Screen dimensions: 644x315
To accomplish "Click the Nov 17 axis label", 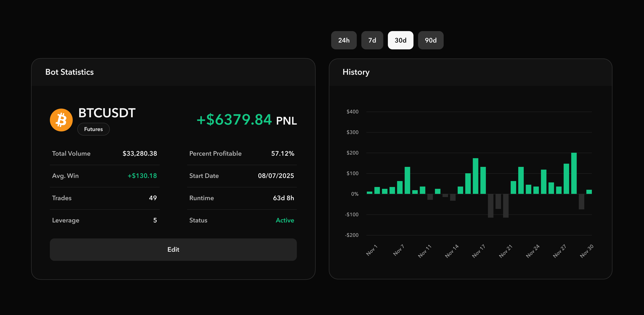I will pyautogui.click(x=478, y=251).
